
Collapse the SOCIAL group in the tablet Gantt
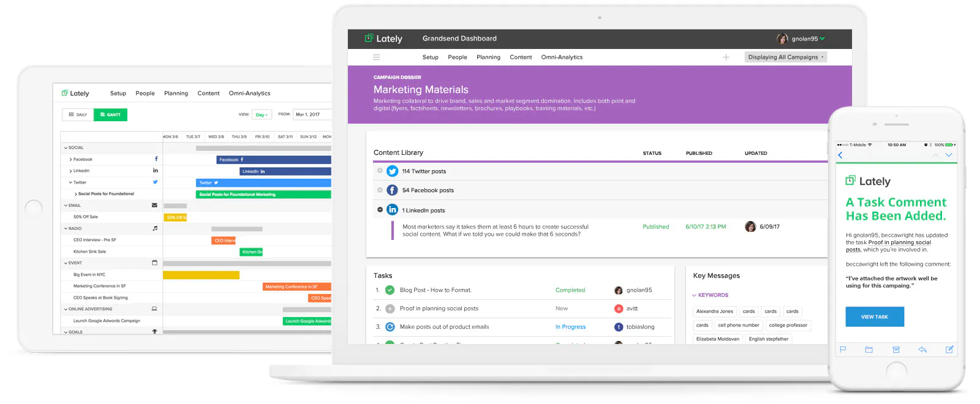[x=66, y=148]
